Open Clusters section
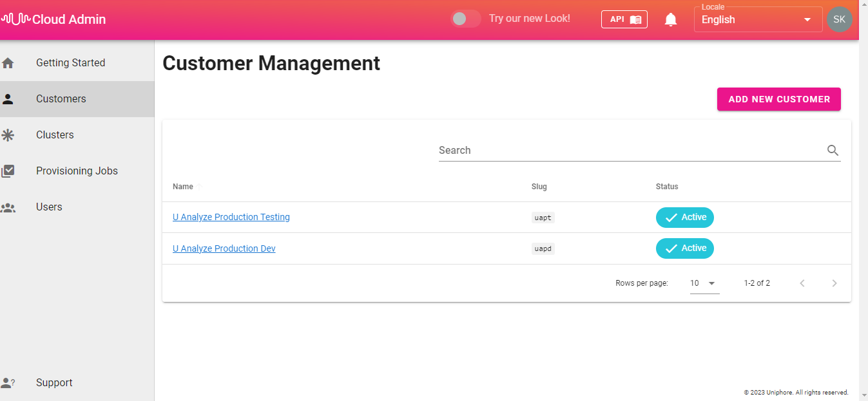 click(x=77, y=135)
